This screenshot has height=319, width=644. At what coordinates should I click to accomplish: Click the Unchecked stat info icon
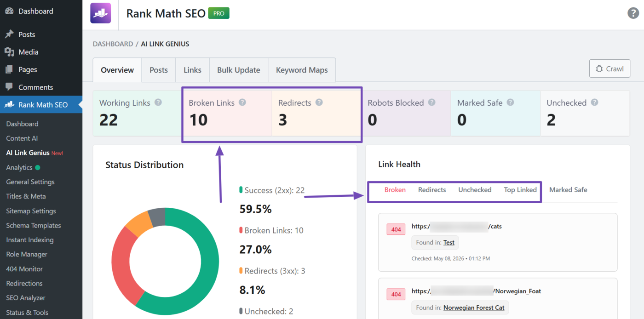[594, 103]
